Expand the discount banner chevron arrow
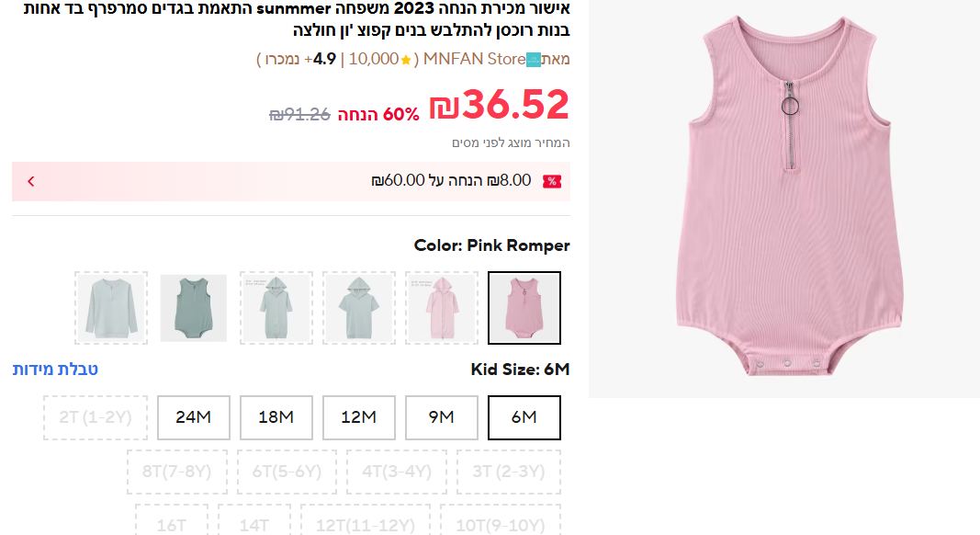980x535 pixels. pyautogui.click(x=30, y=181)
